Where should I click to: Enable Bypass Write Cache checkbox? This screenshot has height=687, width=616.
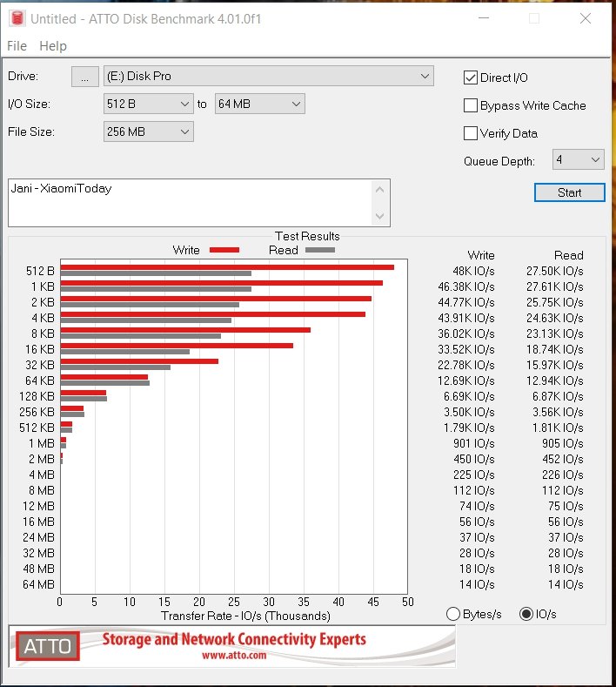[471, 105]
